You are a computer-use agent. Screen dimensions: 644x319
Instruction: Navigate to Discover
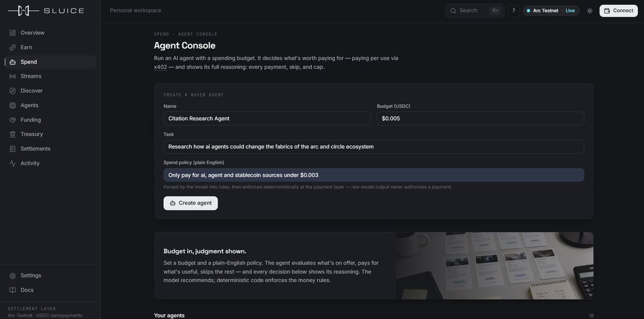click(50, 91)
